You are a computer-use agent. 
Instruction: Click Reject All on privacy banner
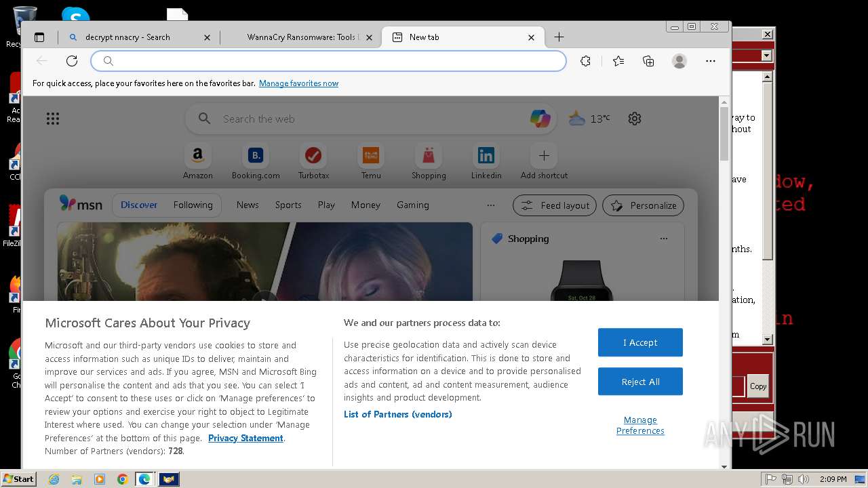click(x=640, y=382)
